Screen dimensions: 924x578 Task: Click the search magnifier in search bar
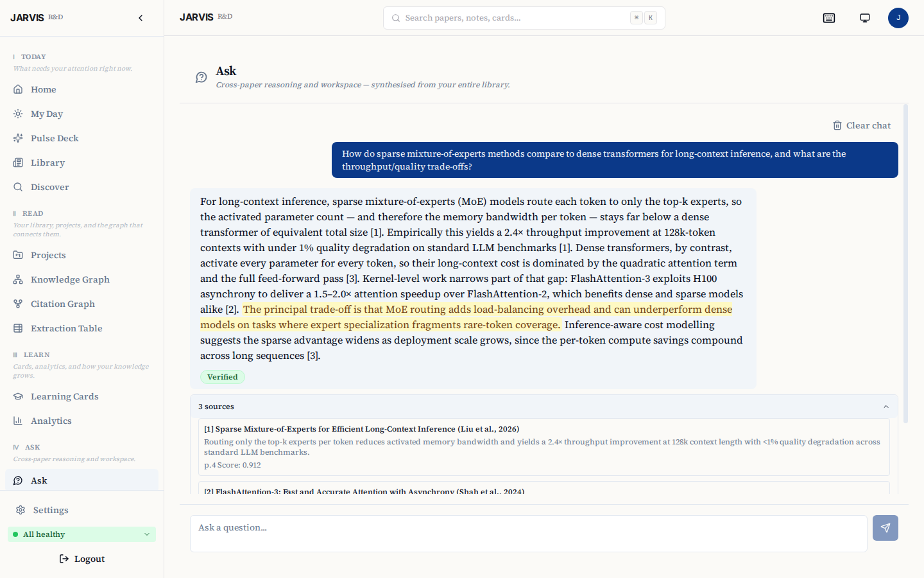[396, 18]
